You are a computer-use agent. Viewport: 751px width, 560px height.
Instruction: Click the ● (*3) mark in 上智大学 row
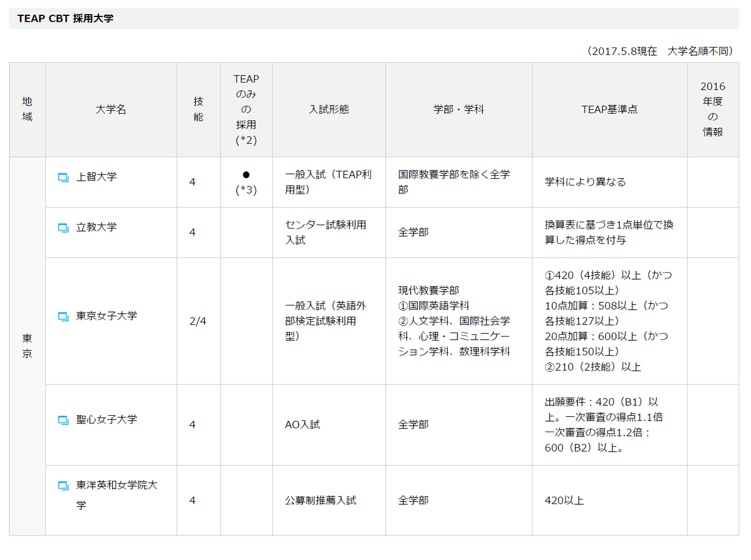pos(246,182)
